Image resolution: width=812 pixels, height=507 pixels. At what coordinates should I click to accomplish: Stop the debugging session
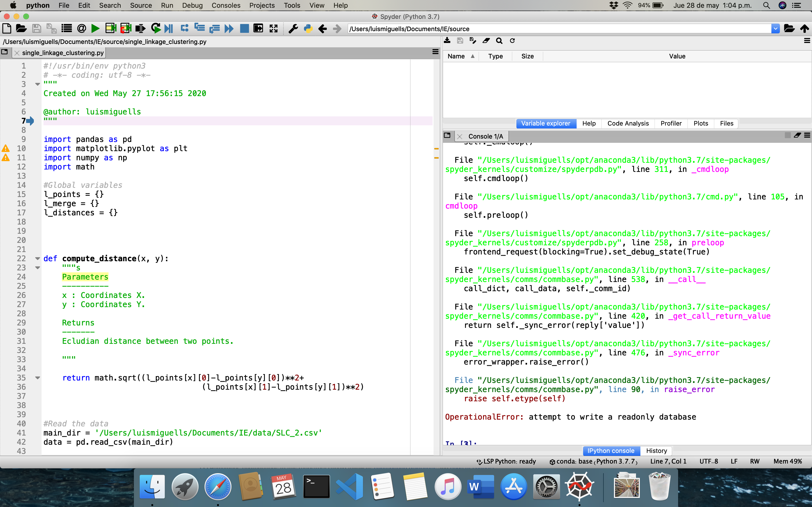click(x=244, y=28)
